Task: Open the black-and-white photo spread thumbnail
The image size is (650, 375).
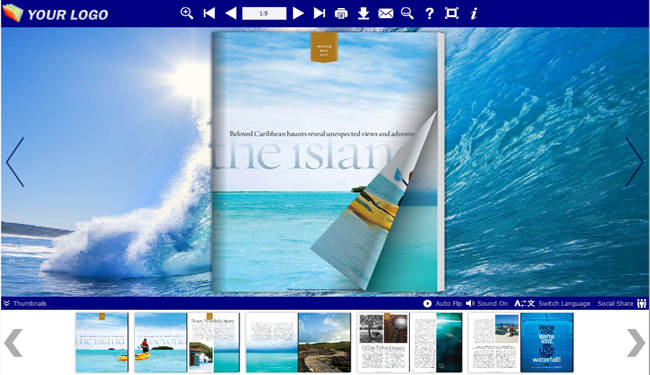Action: pyautogui.click(x=410, y=343)
